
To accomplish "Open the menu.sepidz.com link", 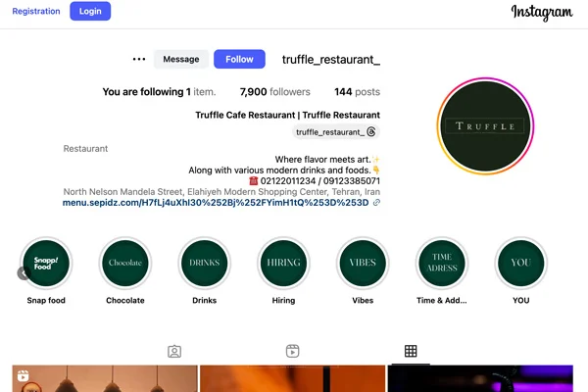I will click(216, 203).
